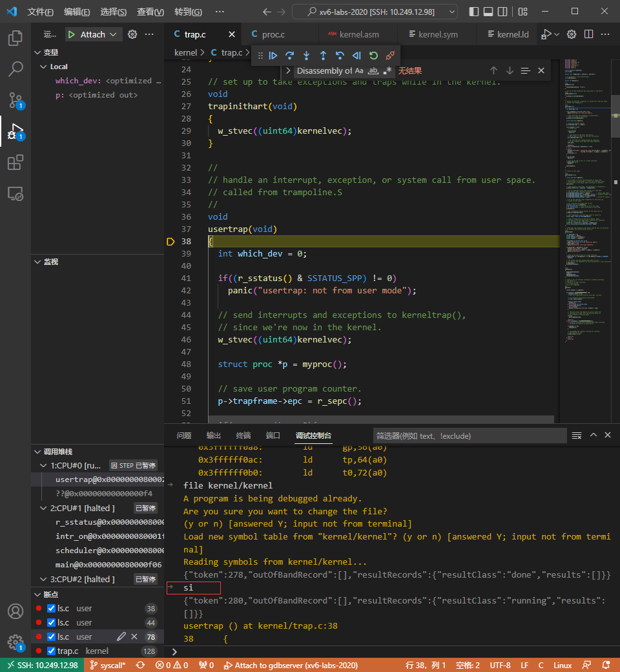
Task: Restart the debug session with green icon
Action: [x=373, y=56]
